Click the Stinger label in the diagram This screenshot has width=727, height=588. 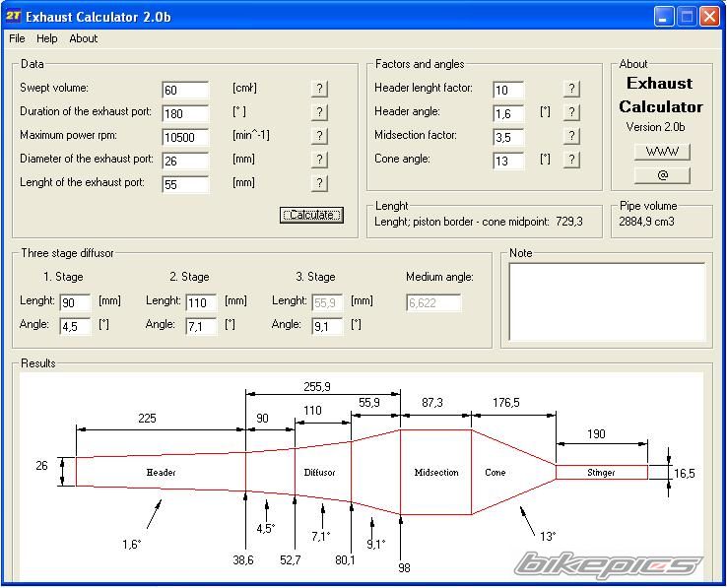click(601, 473)
